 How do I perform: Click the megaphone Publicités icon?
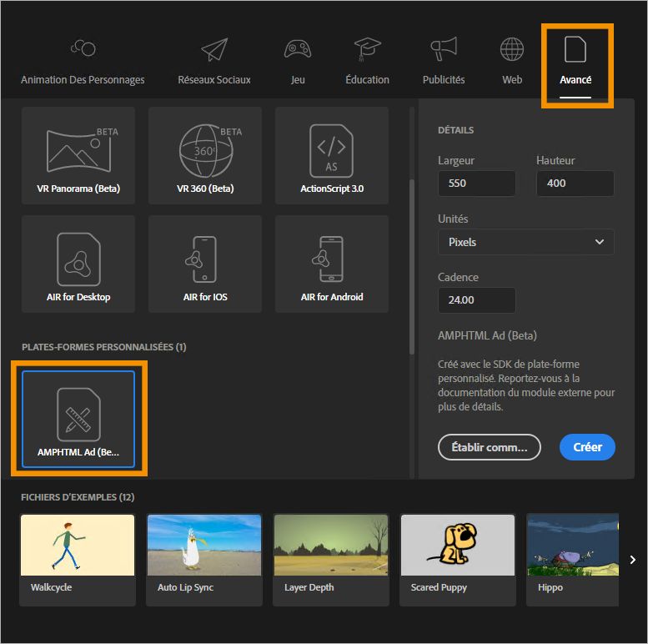point(444,48)
